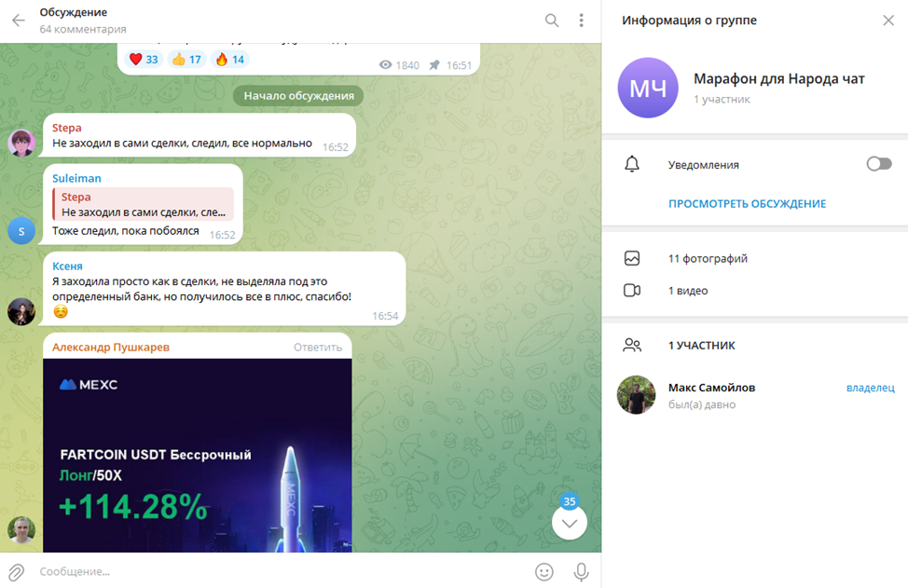The width and height of the screenshot is (908, 588).
Task: Click the heart reaction with 33
Action: pos(143,60)
